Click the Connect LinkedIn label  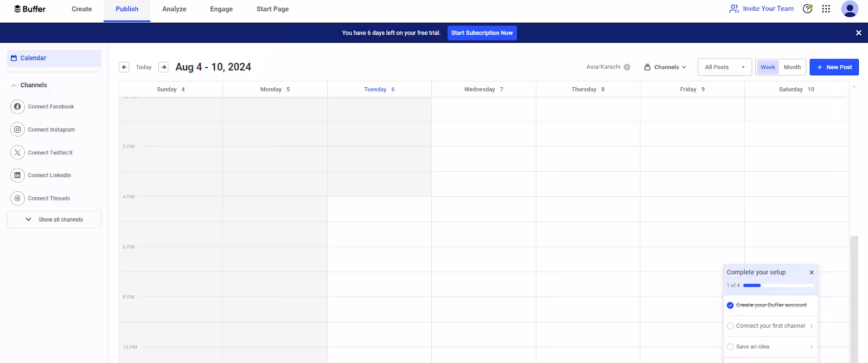point(49,176)
